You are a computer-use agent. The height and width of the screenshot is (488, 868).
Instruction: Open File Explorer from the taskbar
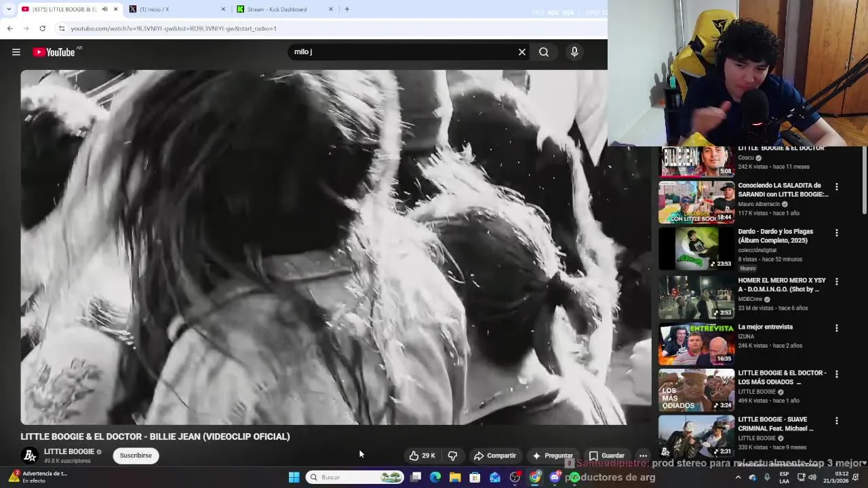455,477
